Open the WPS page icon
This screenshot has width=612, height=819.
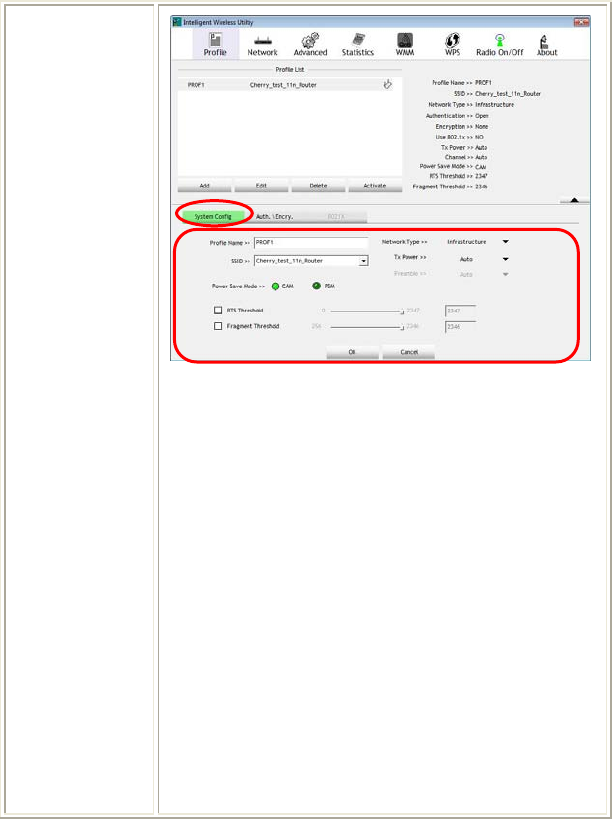(x=452, y=41)
